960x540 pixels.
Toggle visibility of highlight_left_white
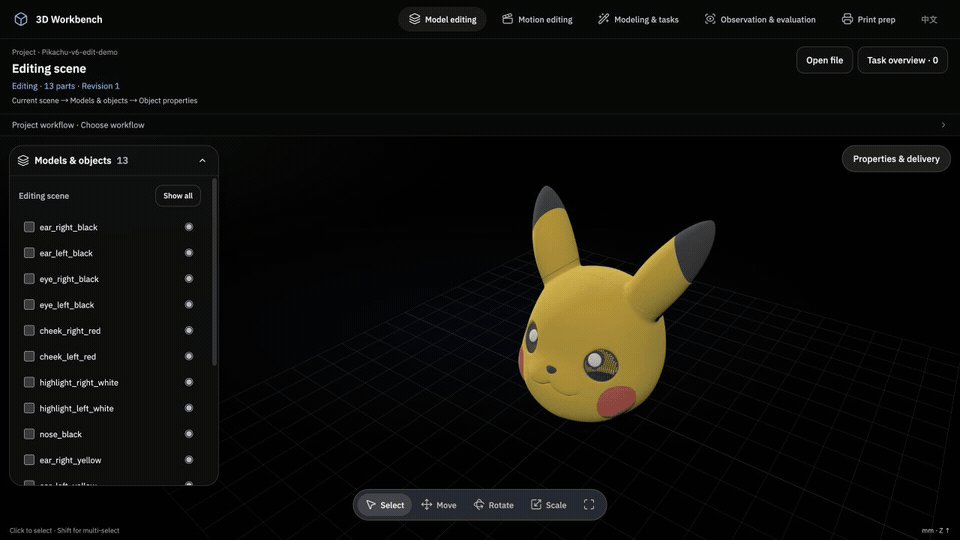coord(189,408)
